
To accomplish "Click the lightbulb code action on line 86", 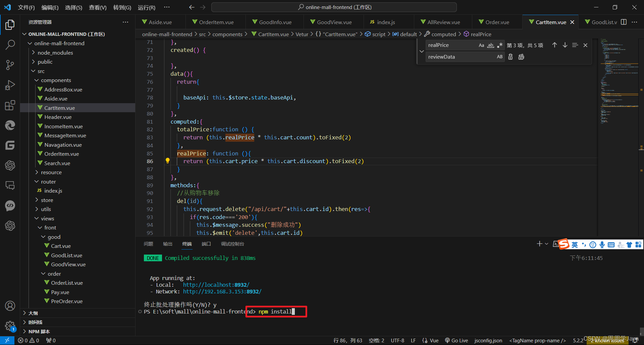I will point(168,161).
